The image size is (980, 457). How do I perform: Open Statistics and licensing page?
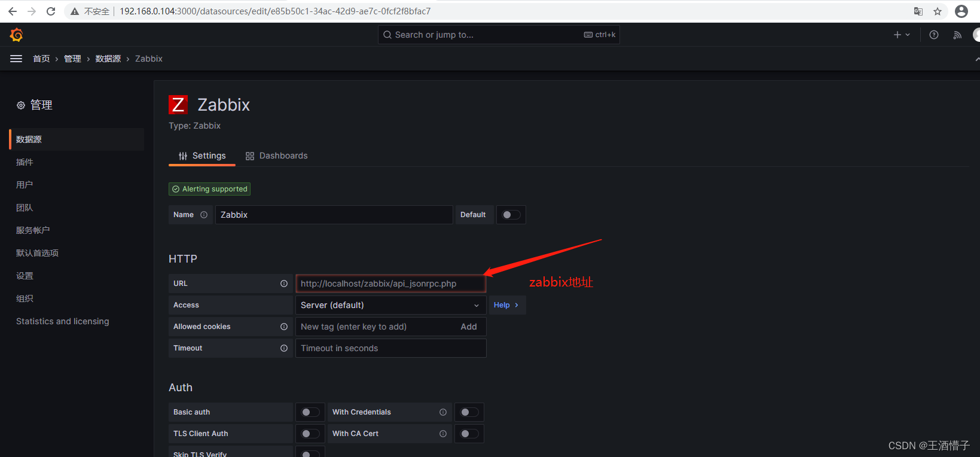pos(63,321)
